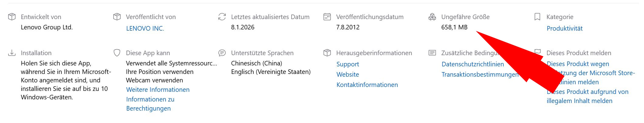
Task: Click the icon beside Herausgeberinformationen
Action: click(327, 53)
